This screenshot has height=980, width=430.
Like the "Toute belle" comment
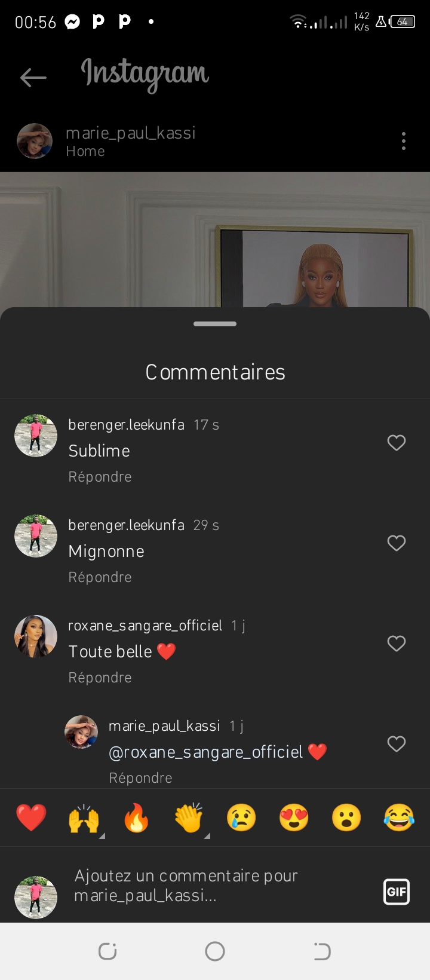click(x=397, y=644)
